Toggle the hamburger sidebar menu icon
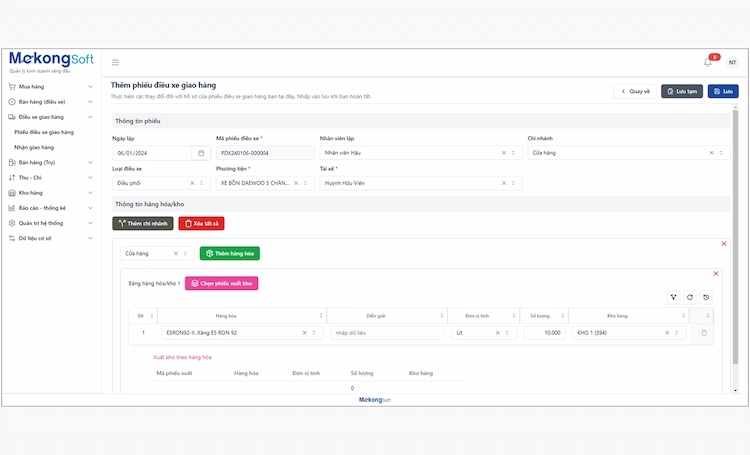Image resolution: width=750 pixels, height=455 pixels. coord(115,62)
